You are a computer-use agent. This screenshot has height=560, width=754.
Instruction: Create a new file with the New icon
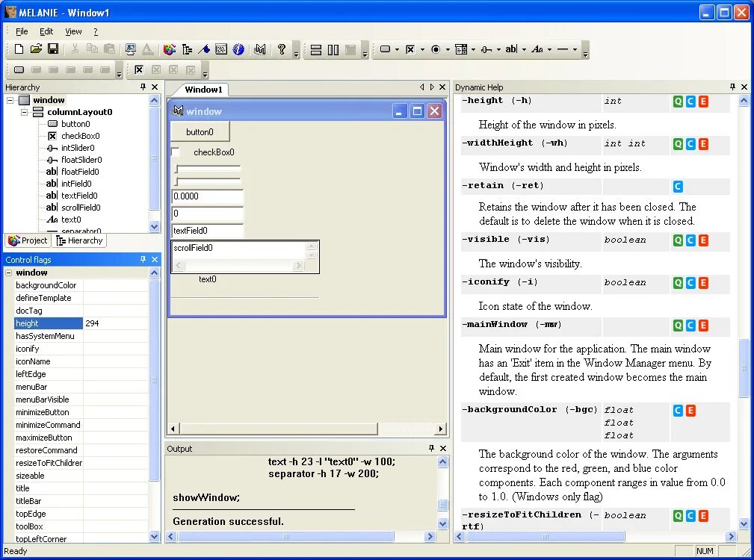[19, 49]
